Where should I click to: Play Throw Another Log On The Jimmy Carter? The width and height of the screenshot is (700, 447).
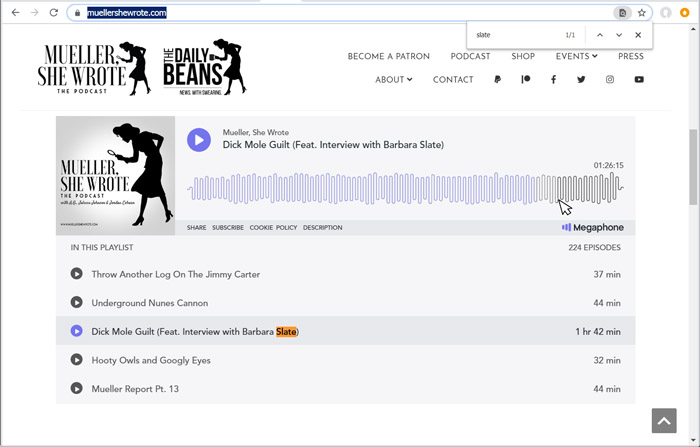pos(77,273)
